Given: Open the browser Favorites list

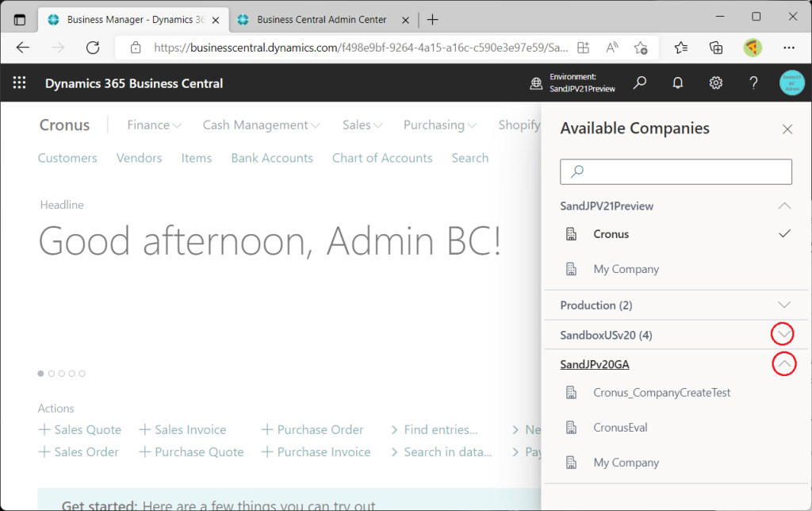Looking at the screenshot, I should [x=681, y=48].
